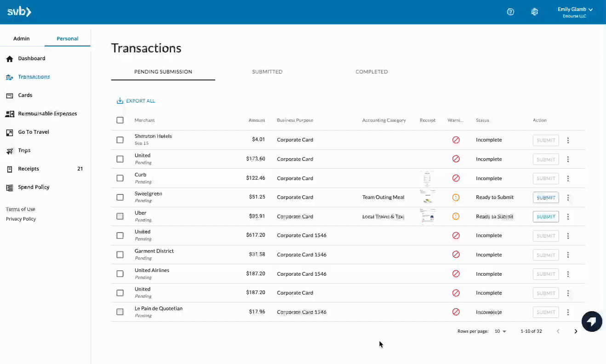This screenshot has height=364, width=606.
Task: Click the Curb row warning icon
Action: pos(456,178)
